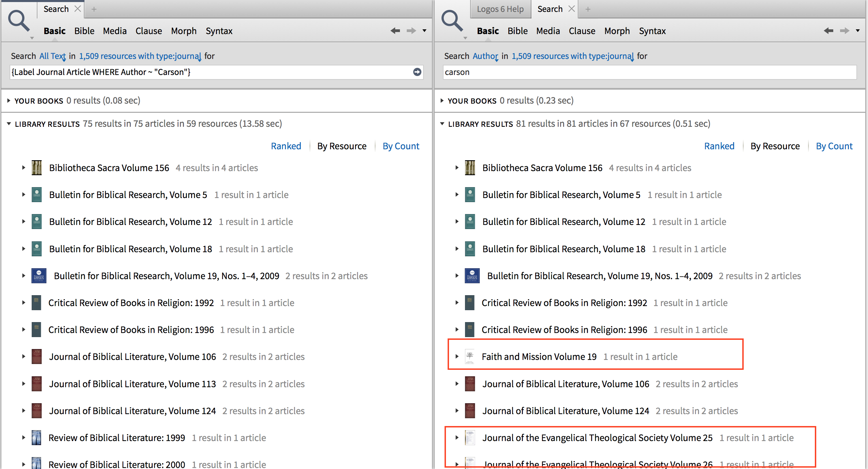The width and height of the screenshot is (868, 469).
Task: Select the Morph search type in left panel
Action: (184, 31)
